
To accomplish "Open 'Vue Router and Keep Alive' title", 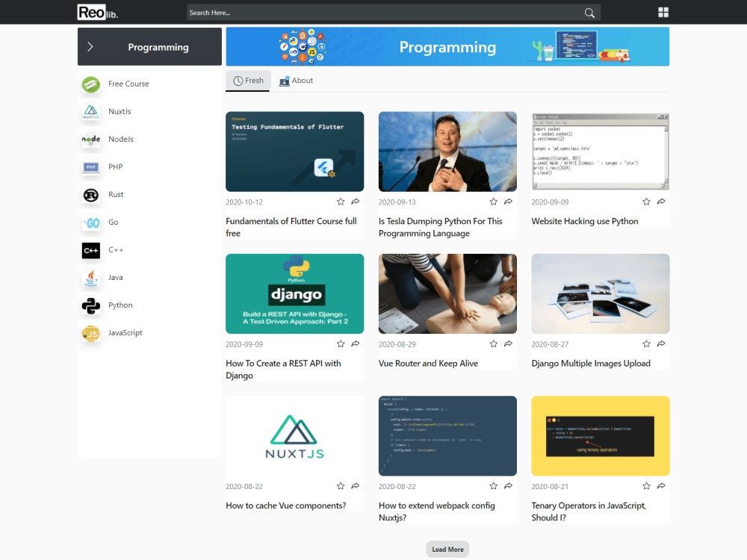I will click(428, 364).
